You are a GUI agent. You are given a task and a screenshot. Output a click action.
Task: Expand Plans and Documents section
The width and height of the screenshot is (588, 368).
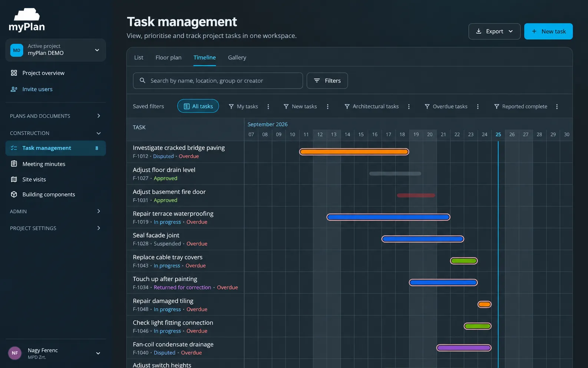point(99,116)
